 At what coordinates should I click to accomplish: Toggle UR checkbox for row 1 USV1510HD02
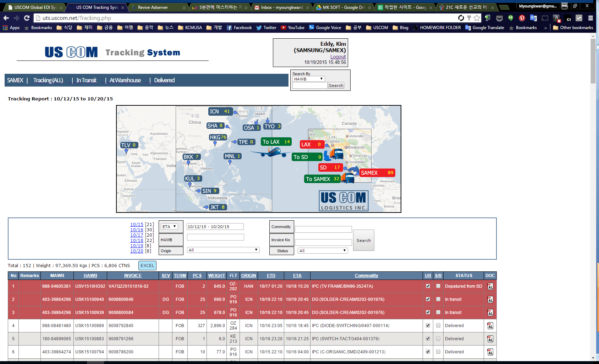coord(428,286)
